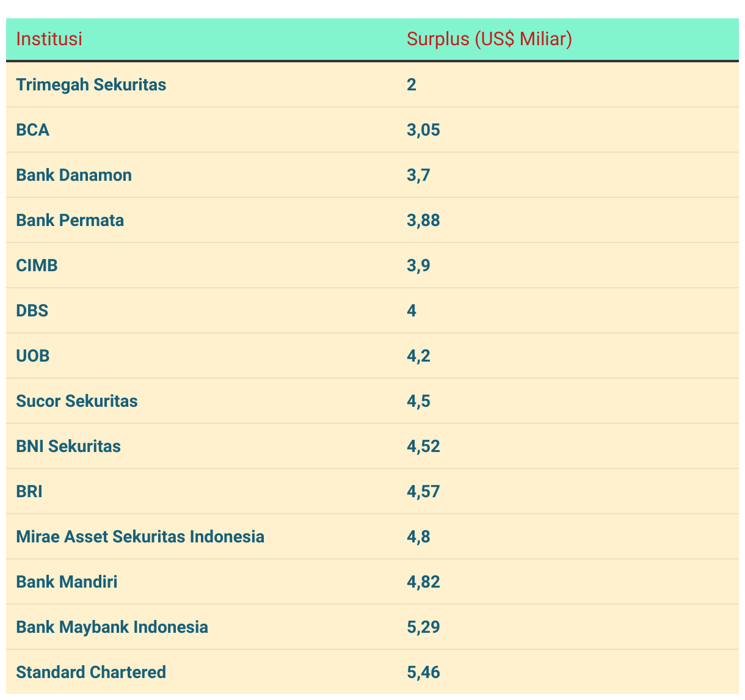
Task: Click the value 2 for Trimegah Sekuritas
Action: point(412,84)
